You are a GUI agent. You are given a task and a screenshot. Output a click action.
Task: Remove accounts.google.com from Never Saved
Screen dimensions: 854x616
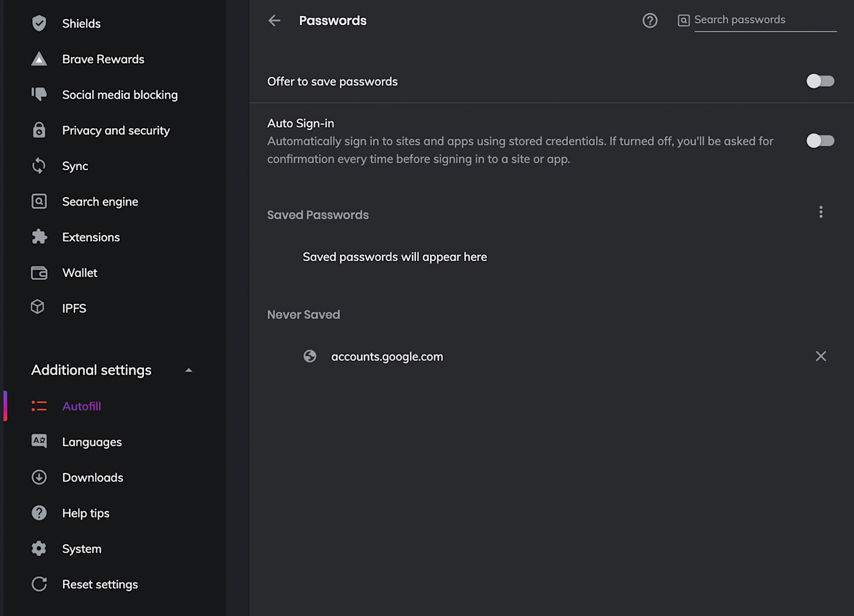click(820, 356)
